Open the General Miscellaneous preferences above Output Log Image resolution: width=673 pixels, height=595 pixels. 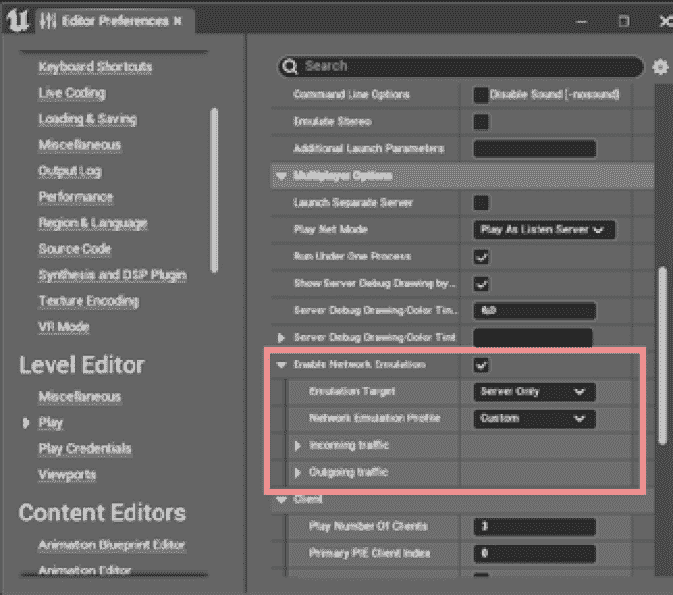click(80, 145)
